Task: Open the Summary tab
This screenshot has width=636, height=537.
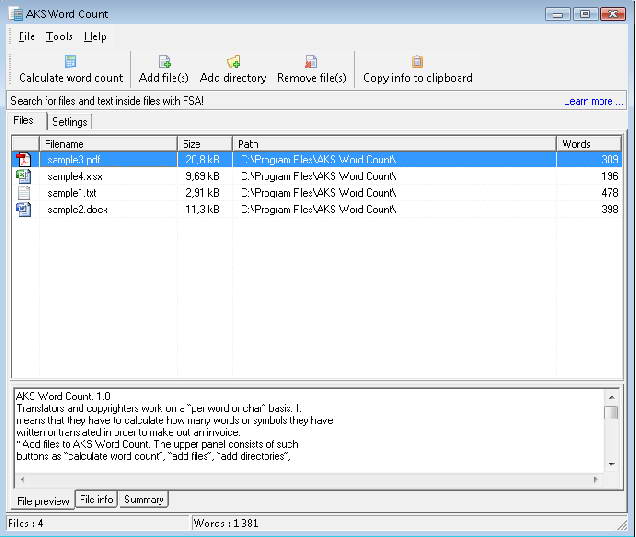Action: click(x=144, y=499)
